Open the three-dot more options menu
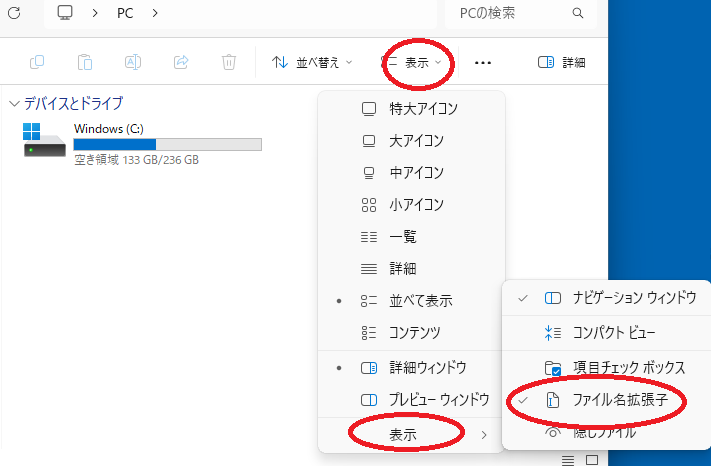This screenshot has width=711, height=466. [483, 62]
